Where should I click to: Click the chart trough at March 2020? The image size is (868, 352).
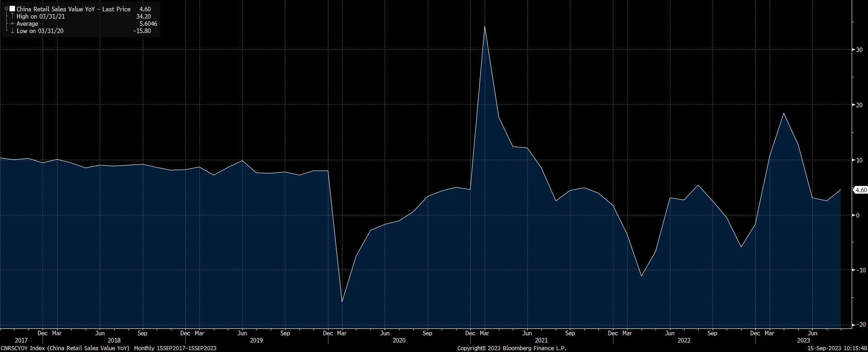click(x=342, y=302)
